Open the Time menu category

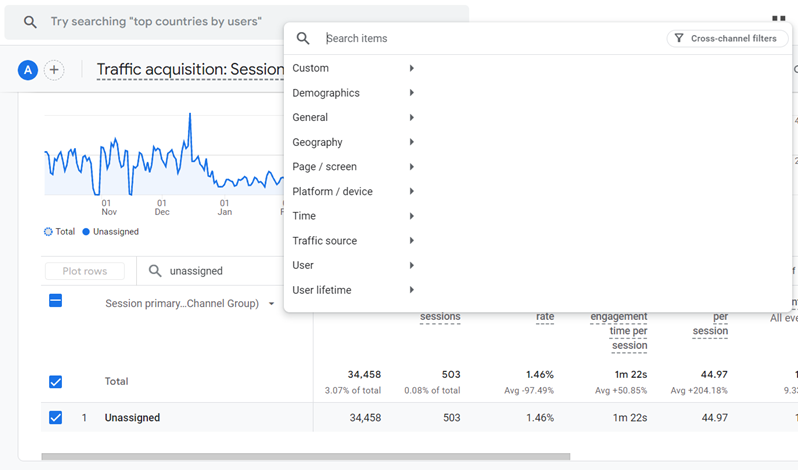point(304,216)
